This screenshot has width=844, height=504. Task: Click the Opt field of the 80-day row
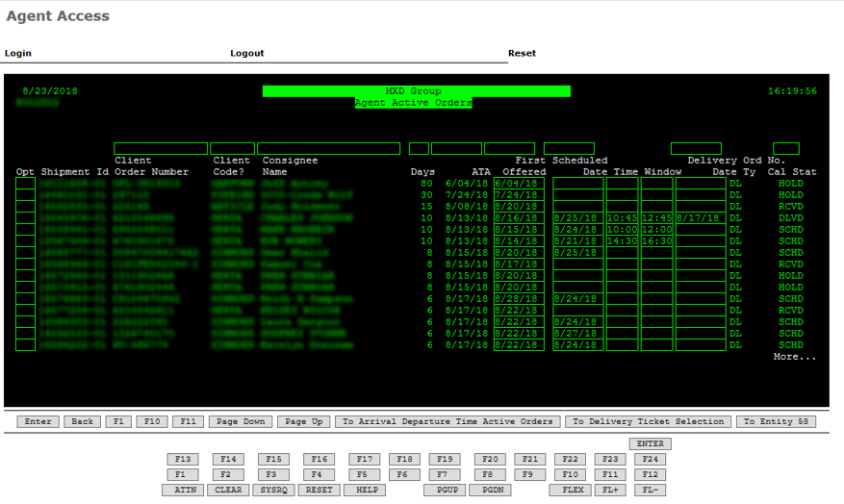25,184
